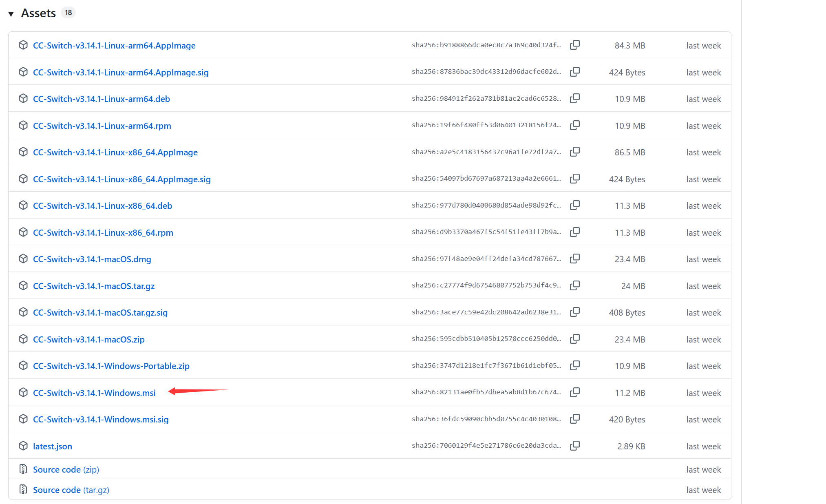
Task: Click the 84.3 MB file size
Action: (630, 45)
